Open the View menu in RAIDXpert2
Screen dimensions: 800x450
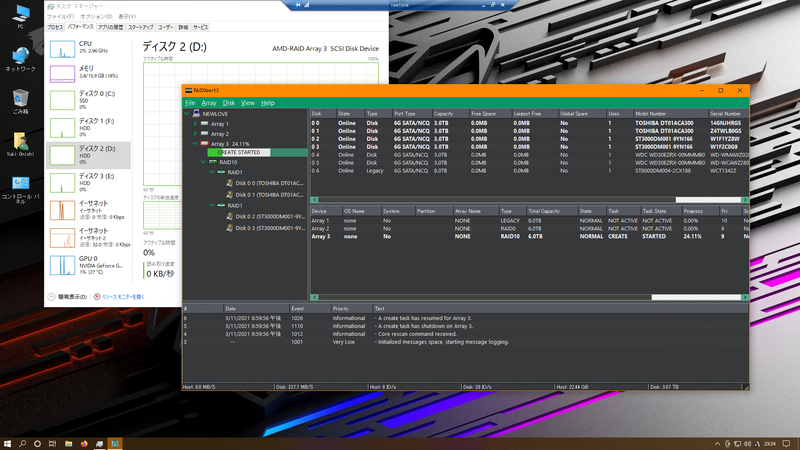(247, 103)
